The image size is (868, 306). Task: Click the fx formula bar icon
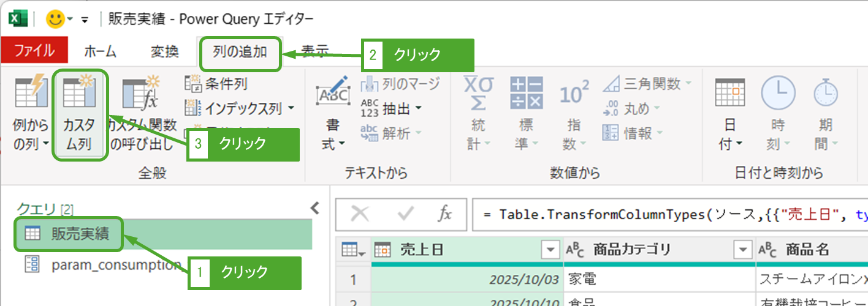pos(444,214)
